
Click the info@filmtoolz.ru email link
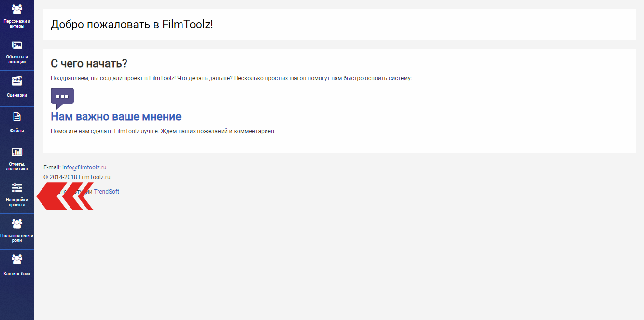pos(84,167)
